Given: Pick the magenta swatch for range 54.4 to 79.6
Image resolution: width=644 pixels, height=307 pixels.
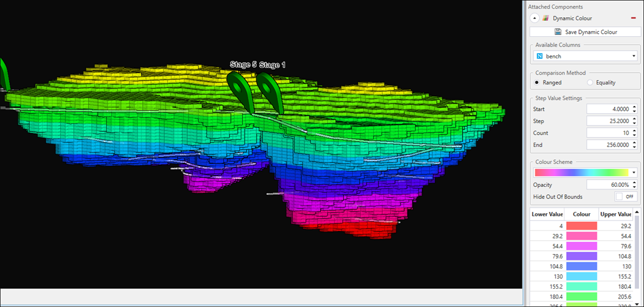Looking at the screenshot, I should [x=581, y=246].
